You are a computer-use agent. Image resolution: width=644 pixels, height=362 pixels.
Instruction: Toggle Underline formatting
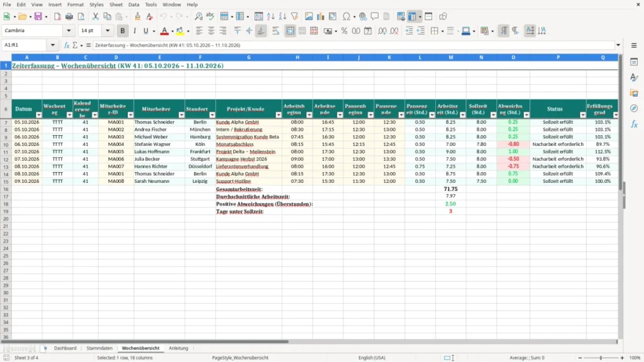[x=145, y=31]
